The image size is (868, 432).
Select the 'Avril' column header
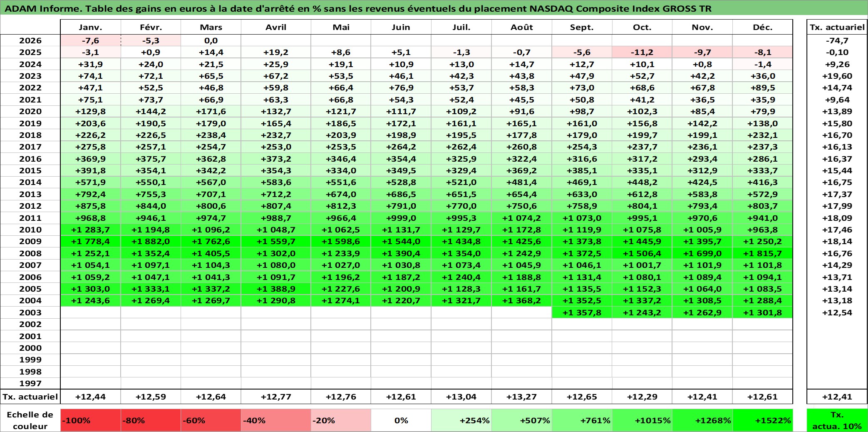coord(276,27)
